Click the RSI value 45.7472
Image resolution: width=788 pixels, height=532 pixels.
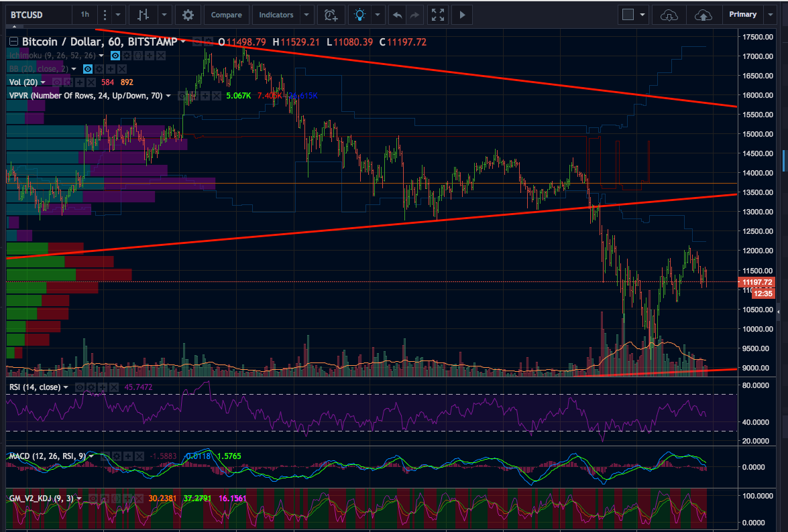point(138,387)
